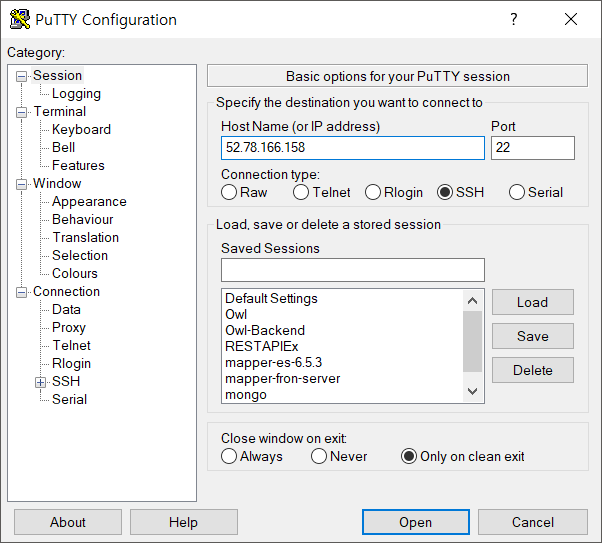The image size is (602, 543).
Task: Open the Selection category
Action: tap(80, 256)
